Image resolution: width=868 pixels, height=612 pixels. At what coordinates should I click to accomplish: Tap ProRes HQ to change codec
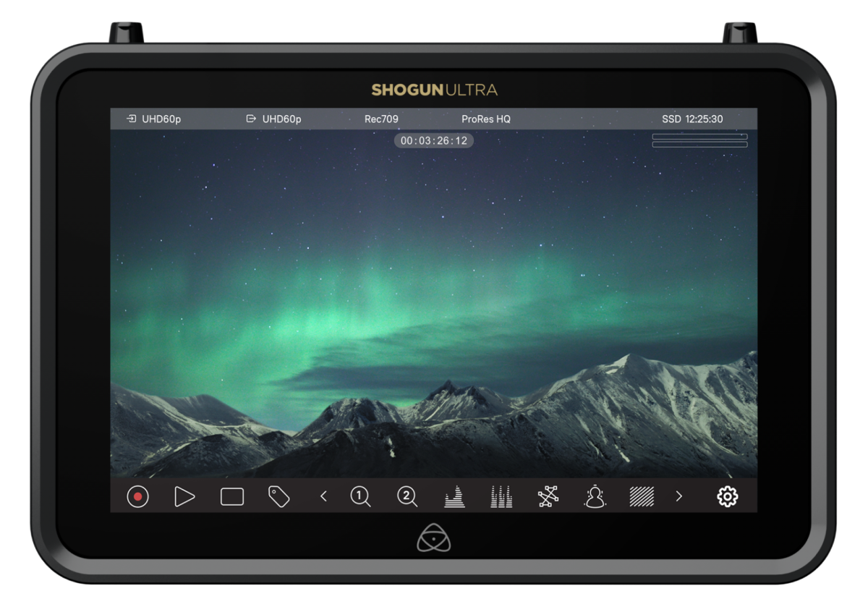tap(486, 119)
